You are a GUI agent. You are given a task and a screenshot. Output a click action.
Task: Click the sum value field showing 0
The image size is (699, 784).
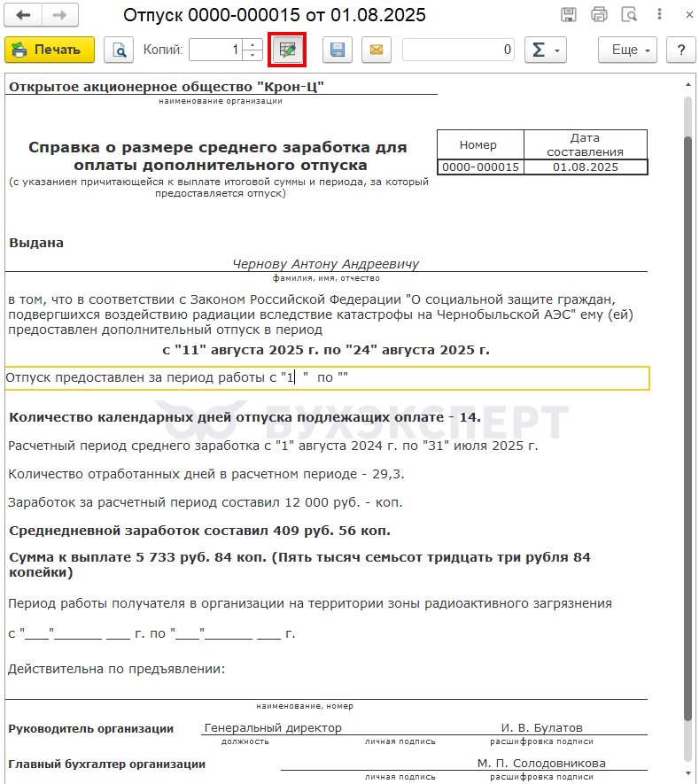459,50
